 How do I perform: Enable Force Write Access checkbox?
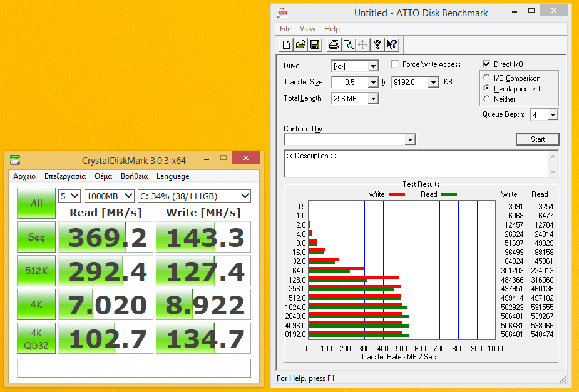395,64
